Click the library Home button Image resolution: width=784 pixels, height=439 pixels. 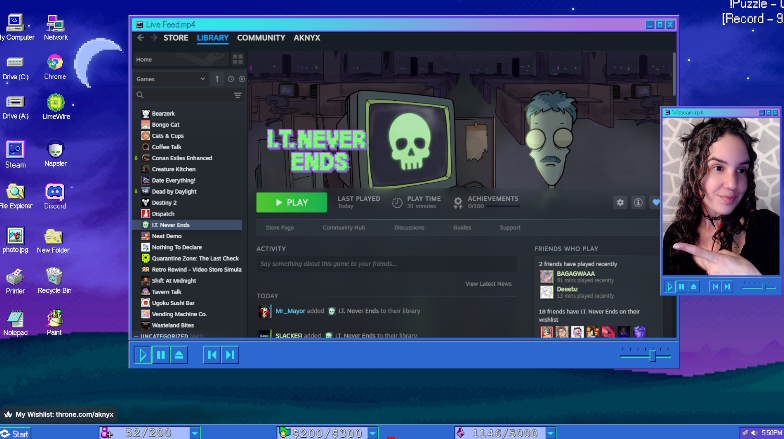pyautogui.click(x=181, y=60)
